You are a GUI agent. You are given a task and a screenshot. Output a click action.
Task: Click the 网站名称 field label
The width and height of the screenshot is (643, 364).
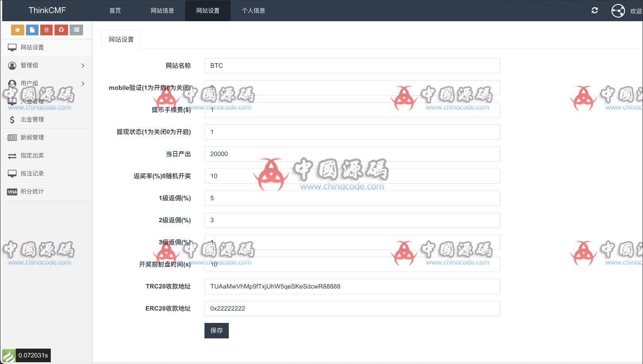coord(178,65)
